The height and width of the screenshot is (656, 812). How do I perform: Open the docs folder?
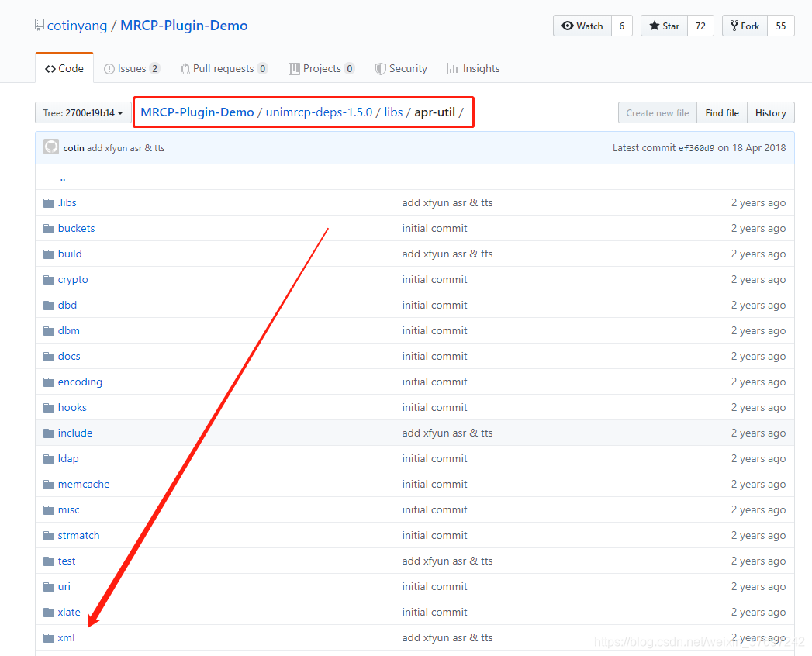click(x=69, y=356)
